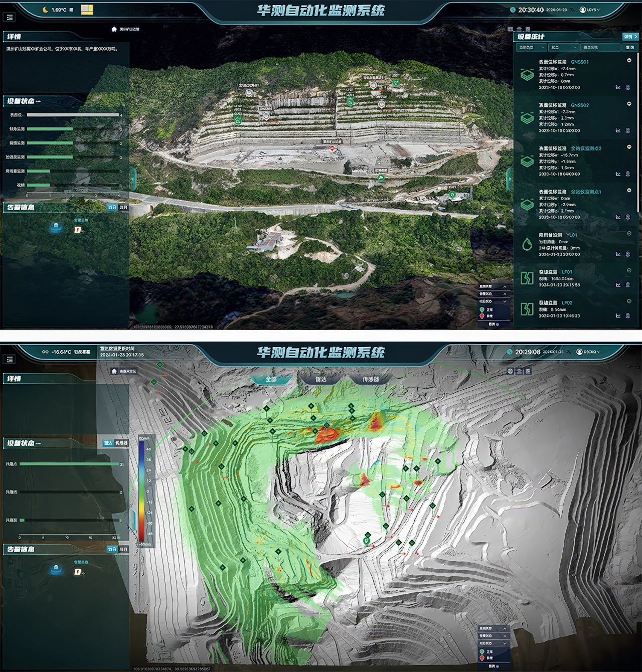Viewport: 642px width, 672px height.
Task: Click the grid view icon in the bottom radar view
Action: click(528, 371)
